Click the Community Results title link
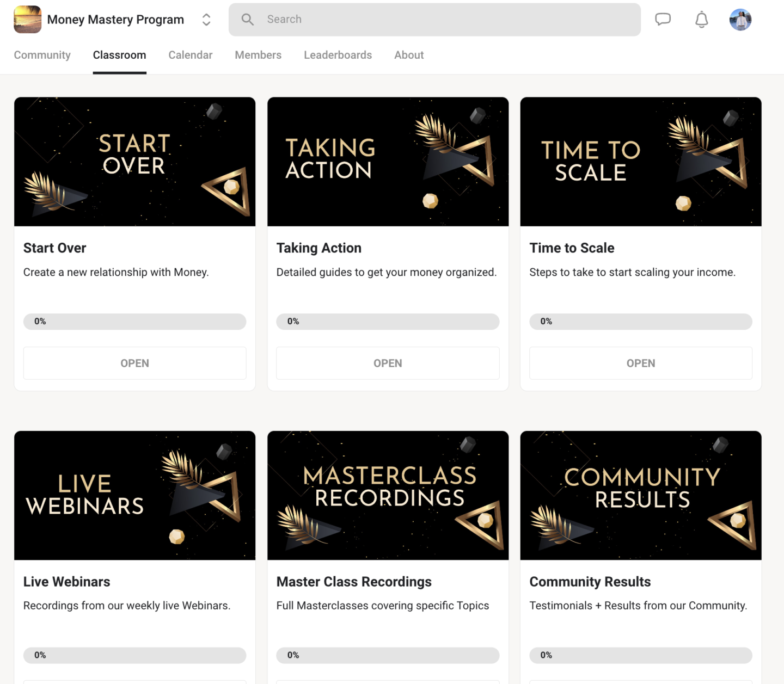Image resolution: width=784 pixels, height=684 pixels. (x=590, y=582)
